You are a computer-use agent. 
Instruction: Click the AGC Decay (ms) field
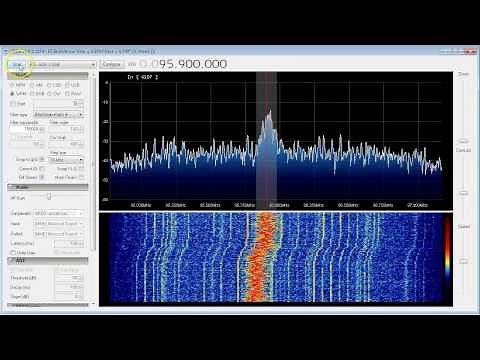70,287
